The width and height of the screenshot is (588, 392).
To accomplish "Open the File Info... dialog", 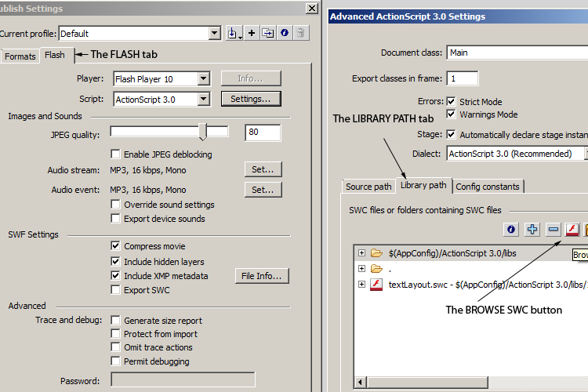I will coord(262,276).
